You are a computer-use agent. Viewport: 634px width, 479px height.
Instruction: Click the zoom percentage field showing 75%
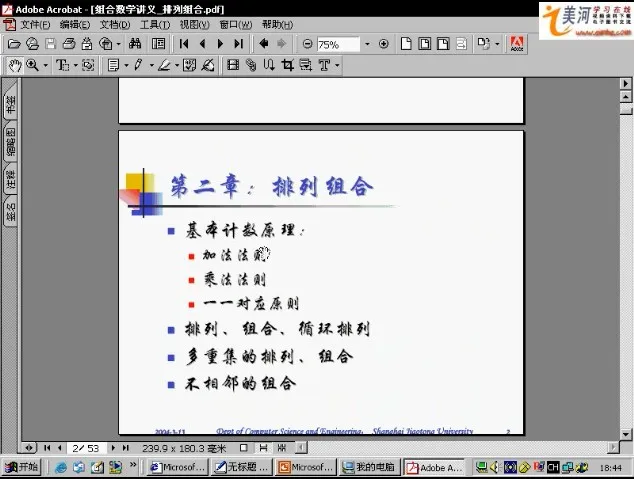coord(338,44)
